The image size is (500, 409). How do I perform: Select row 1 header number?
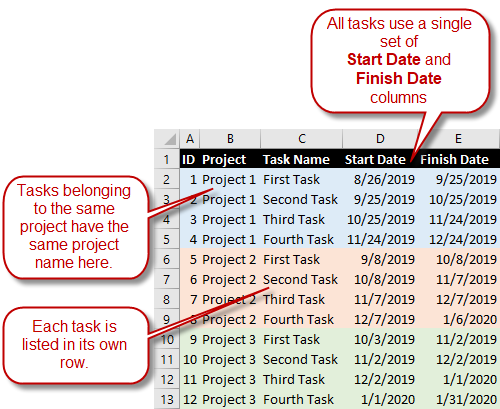click(167, 159)
